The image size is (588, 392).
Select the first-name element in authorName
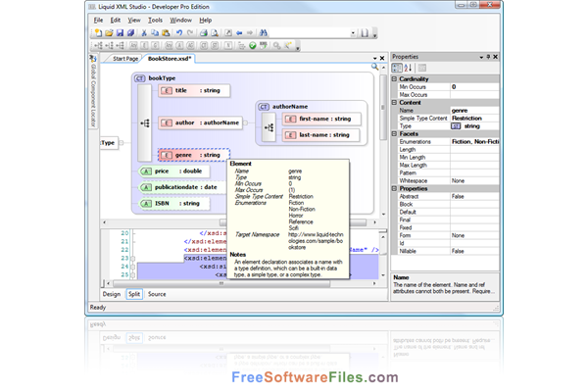pos(321,119)
